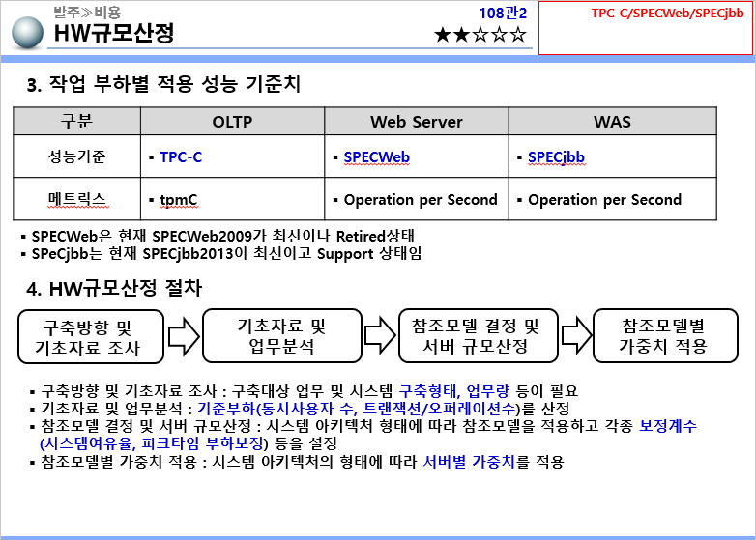Select the 기초자료 및 업무분석 step box
The height and width of the screenshot is (540, 756).
point(282,336)
